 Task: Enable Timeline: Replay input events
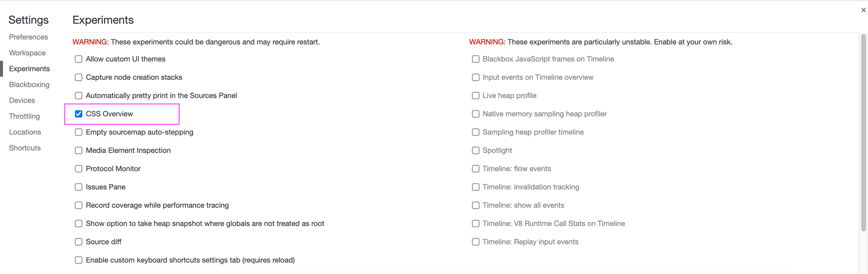pyautogui.click(x=476, y=242)
